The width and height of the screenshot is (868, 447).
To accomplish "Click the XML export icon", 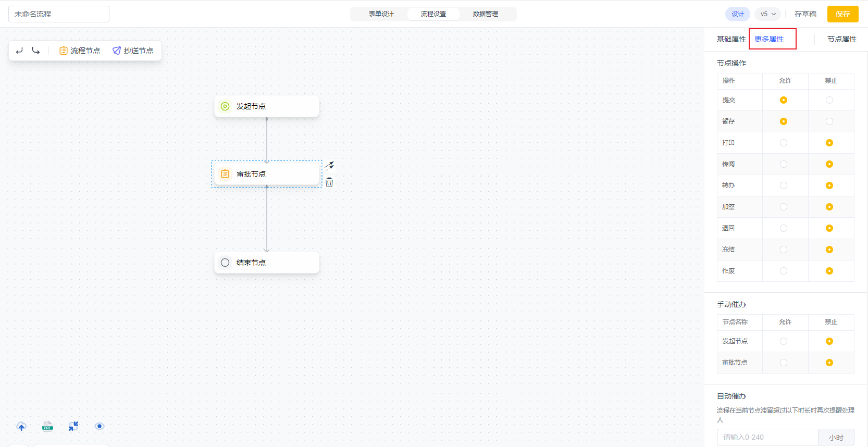I will pos(47,426).
